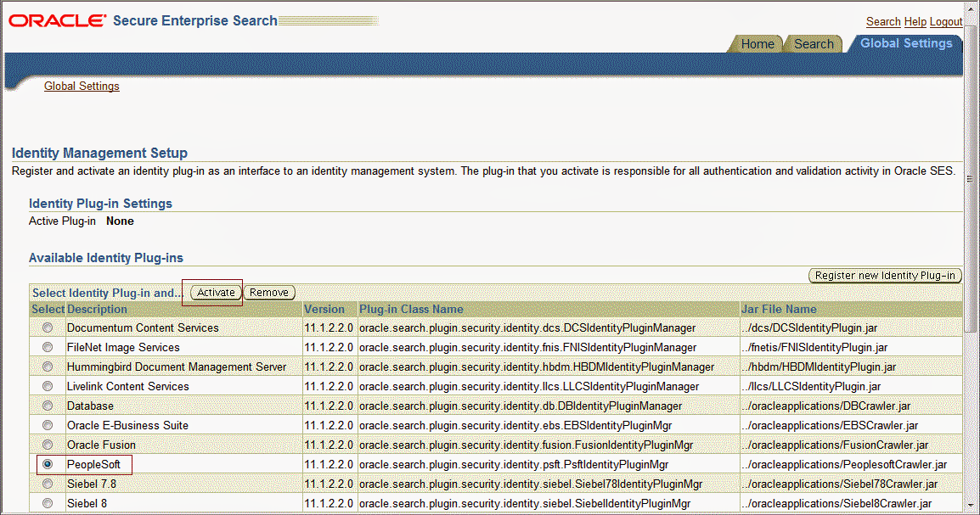Open the Search link at top right

point(883,22)
